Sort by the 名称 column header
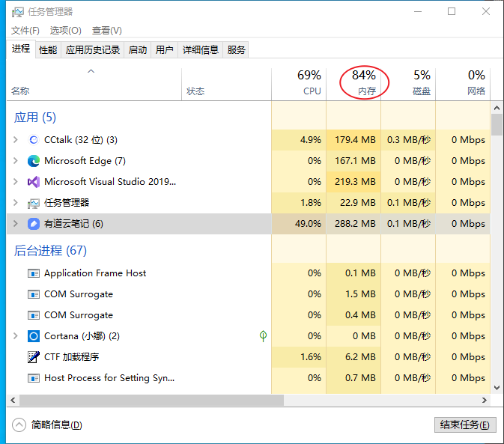This screenshot has width=504, height=444. [94, 85]
